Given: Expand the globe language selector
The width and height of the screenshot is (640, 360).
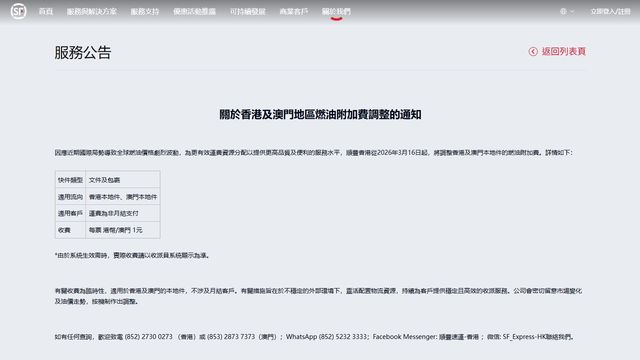Looking at the screenshot, I should (x=567, y=11).
